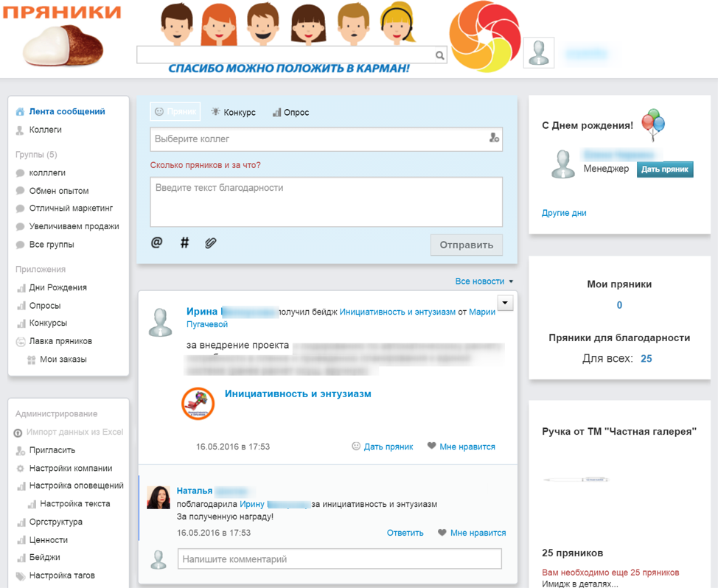Switch to the Опрос tab

[x=290, y=113]
